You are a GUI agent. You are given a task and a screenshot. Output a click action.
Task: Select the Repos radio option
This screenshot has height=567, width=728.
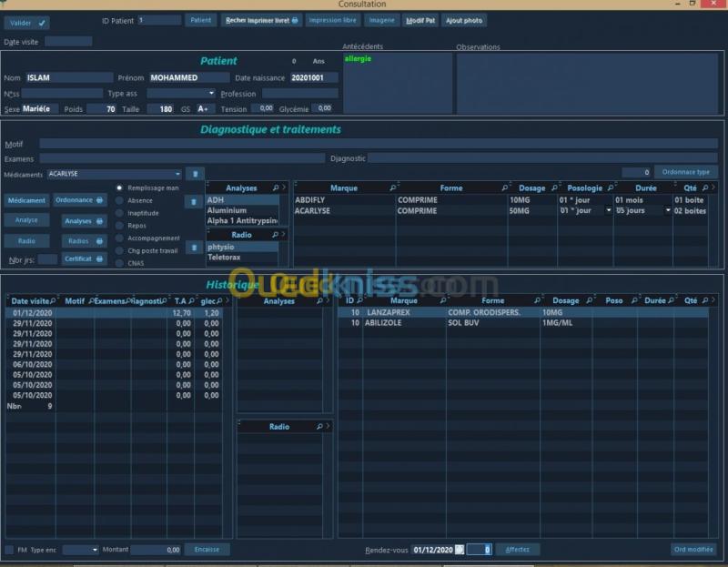pos(119,226)
